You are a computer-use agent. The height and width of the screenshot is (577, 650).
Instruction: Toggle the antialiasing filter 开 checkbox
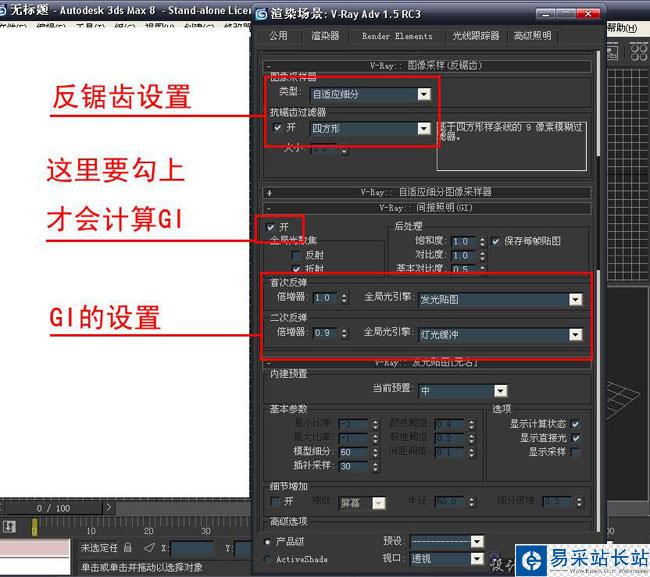point(277,128)
